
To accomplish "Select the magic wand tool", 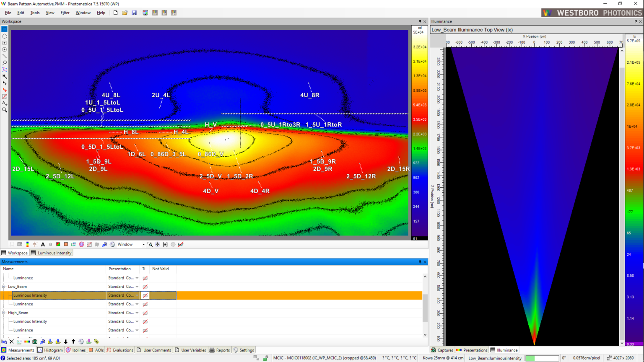I will [5, 76].
